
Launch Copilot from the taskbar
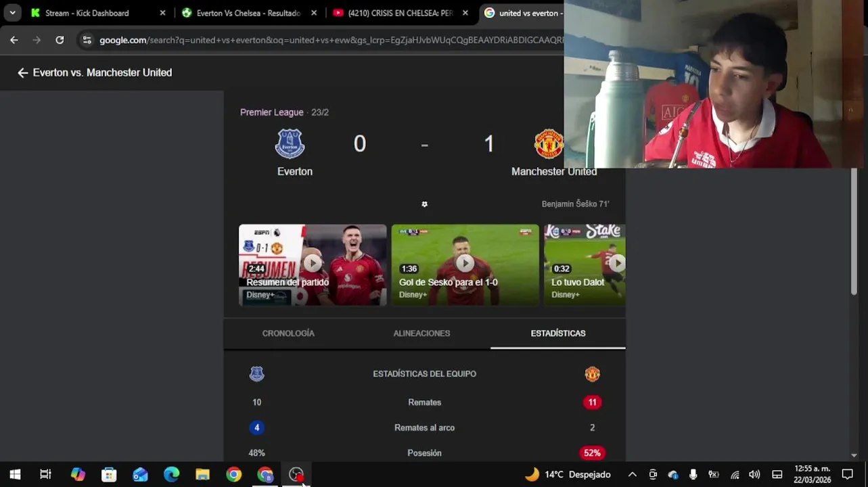(78, 475)
